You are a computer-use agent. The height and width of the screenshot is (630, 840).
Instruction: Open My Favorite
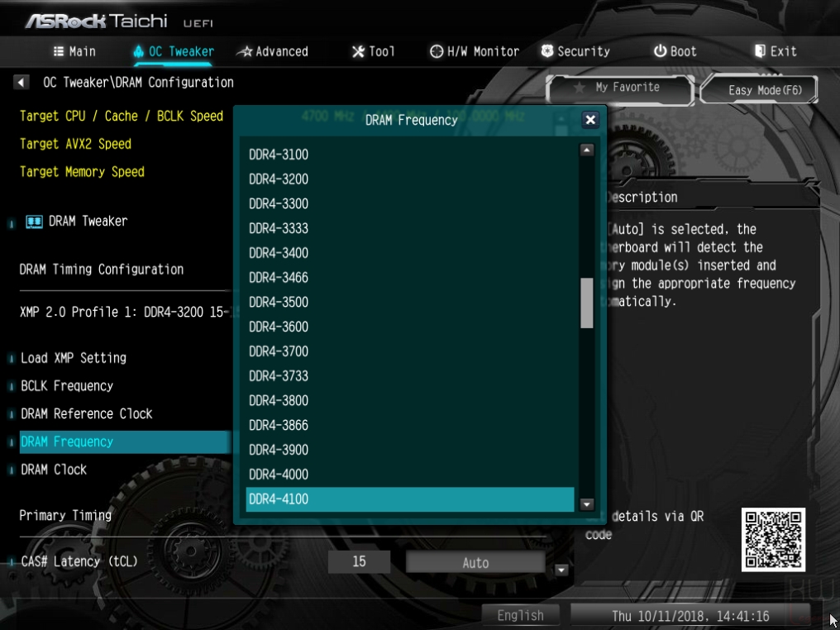(x=620, y=88)
